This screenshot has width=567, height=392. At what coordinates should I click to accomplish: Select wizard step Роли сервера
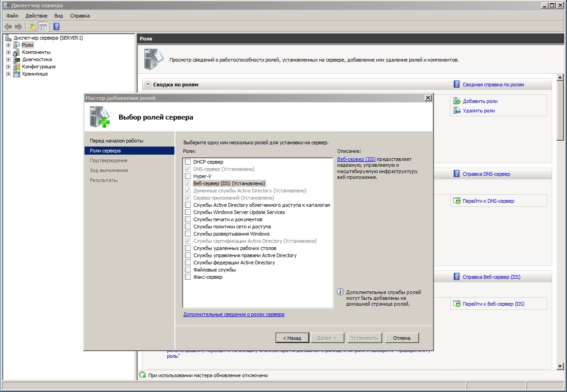(129, 151)
